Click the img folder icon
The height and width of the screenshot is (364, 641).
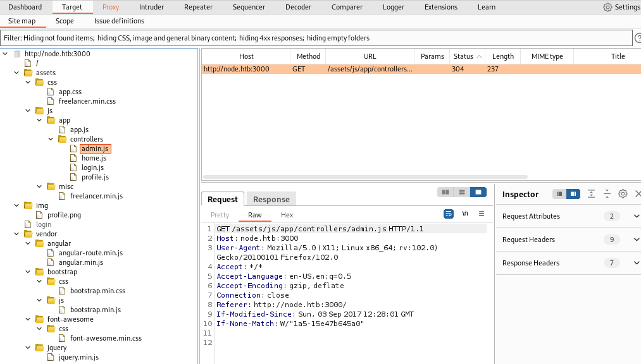point(28,205)
